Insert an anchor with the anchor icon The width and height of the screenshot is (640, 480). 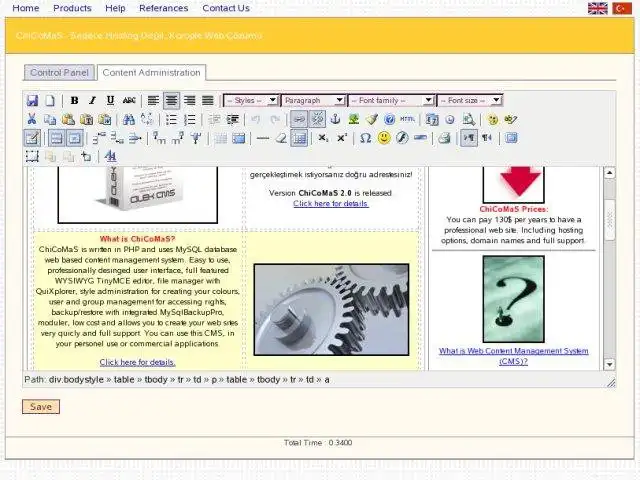tap(335, 119)
